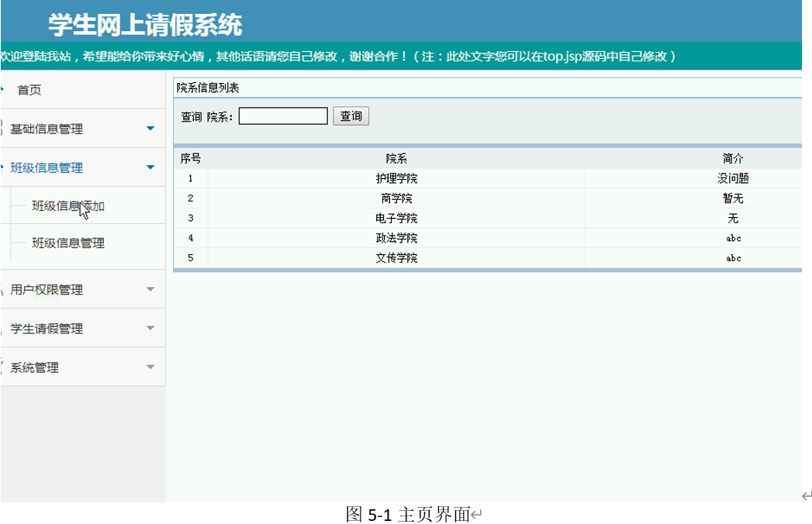
Task: Click the 查询 button
Action: point(351,116)
